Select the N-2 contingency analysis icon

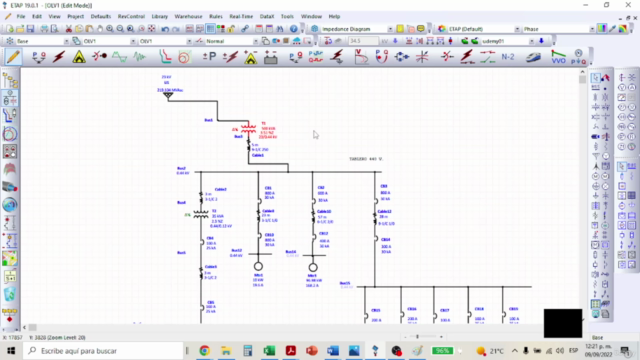508,57
